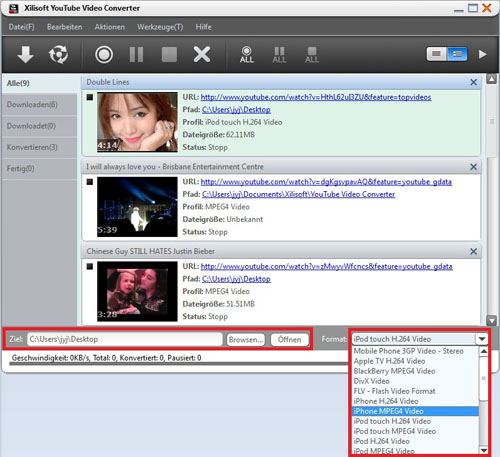Viewport: 500px width, 457px height.
Task: Start the selected task with the circle button
Action: [x=104, y=55]
